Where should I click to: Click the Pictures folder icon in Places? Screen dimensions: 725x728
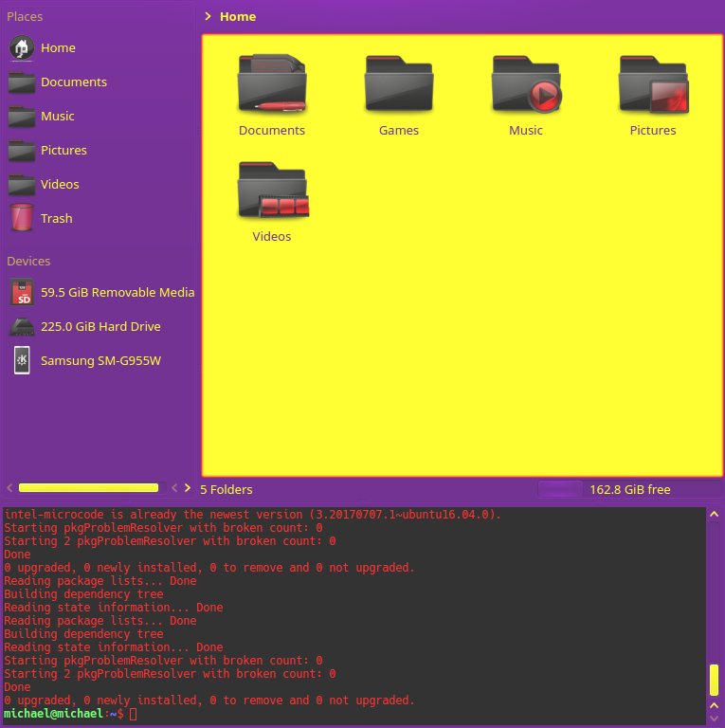pos(22,151)
